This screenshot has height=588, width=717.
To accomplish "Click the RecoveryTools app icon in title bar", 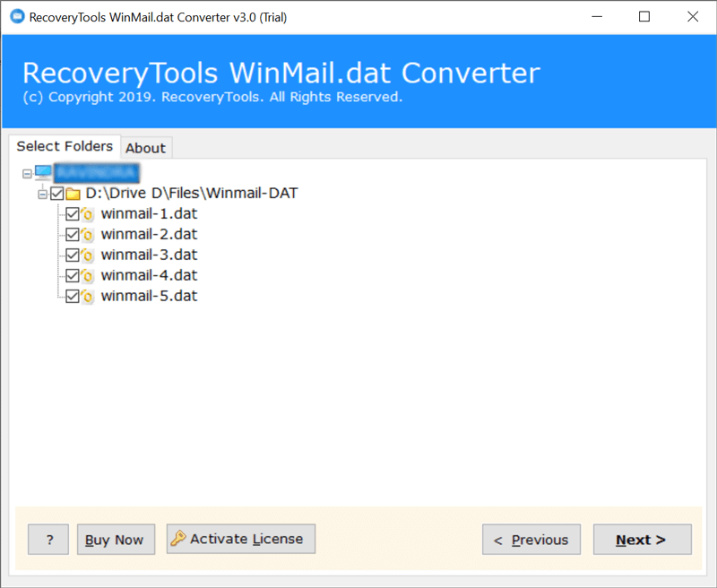I will coord(17,16).
